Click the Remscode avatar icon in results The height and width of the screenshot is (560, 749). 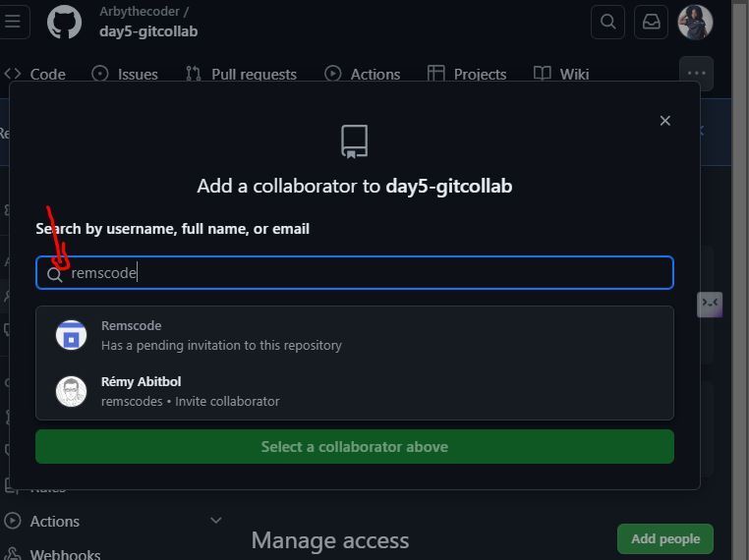point(72,335)
